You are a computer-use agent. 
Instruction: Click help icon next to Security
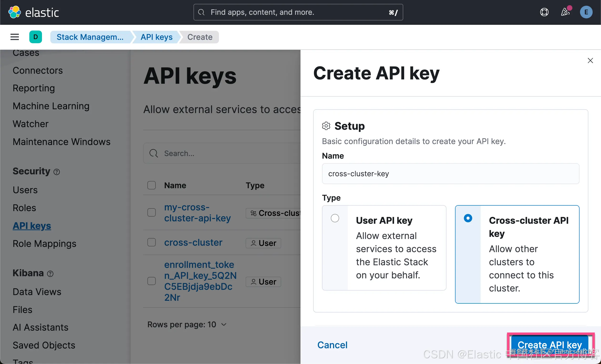click(57, 172)
